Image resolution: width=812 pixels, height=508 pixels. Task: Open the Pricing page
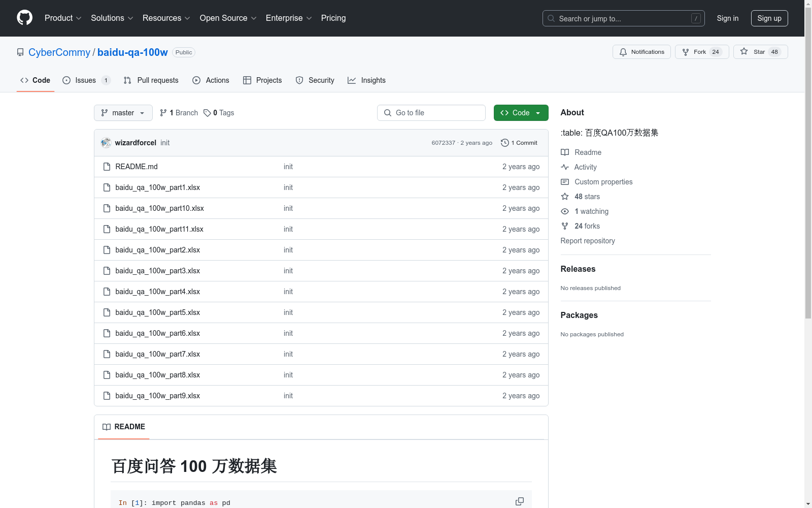[333, 18]
